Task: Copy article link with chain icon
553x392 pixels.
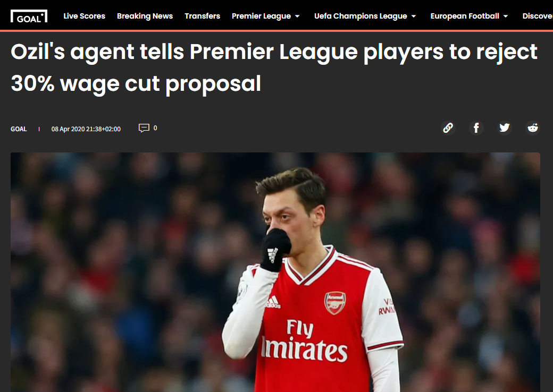Action: pos(448,127)
